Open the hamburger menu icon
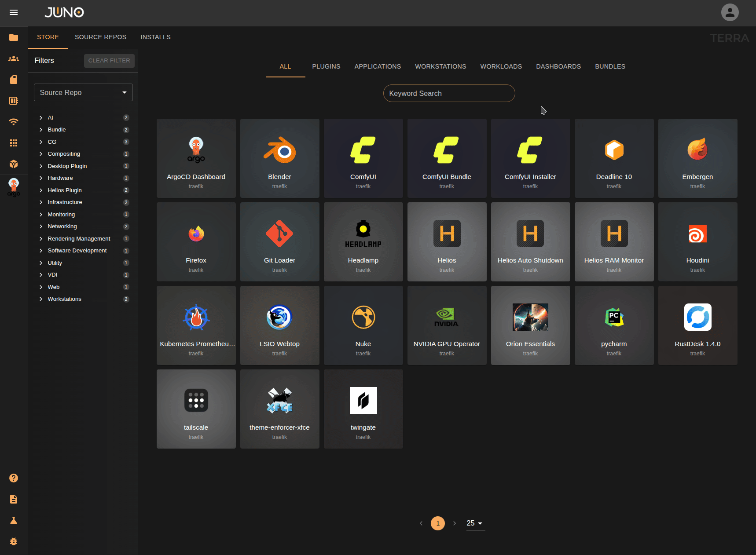Image resolution: width=756 pixels, height=555 pixels. click(x=14, y=12)
